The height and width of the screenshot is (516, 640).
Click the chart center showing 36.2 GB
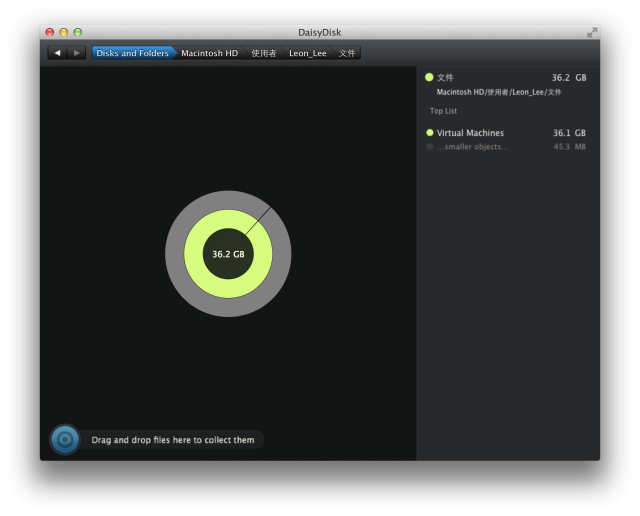(228, 254)
